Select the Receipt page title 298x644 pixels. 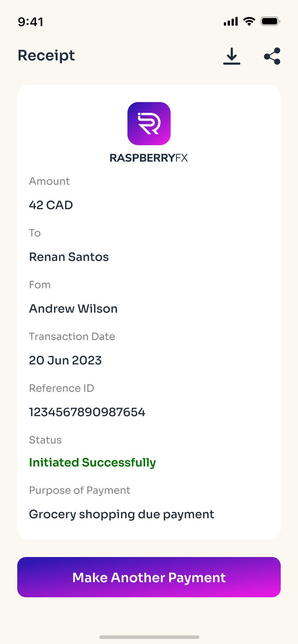(x=46, y=56)
